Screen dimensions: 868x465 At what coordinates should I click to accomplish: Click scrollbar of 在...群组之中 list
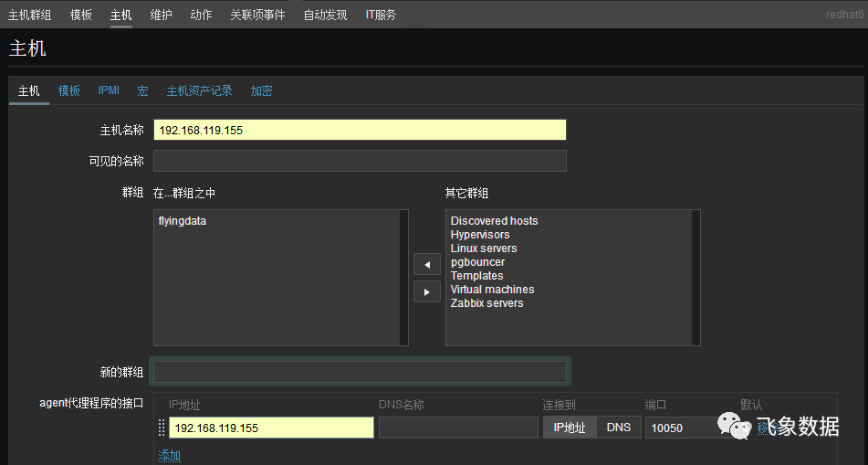[403, 278]
